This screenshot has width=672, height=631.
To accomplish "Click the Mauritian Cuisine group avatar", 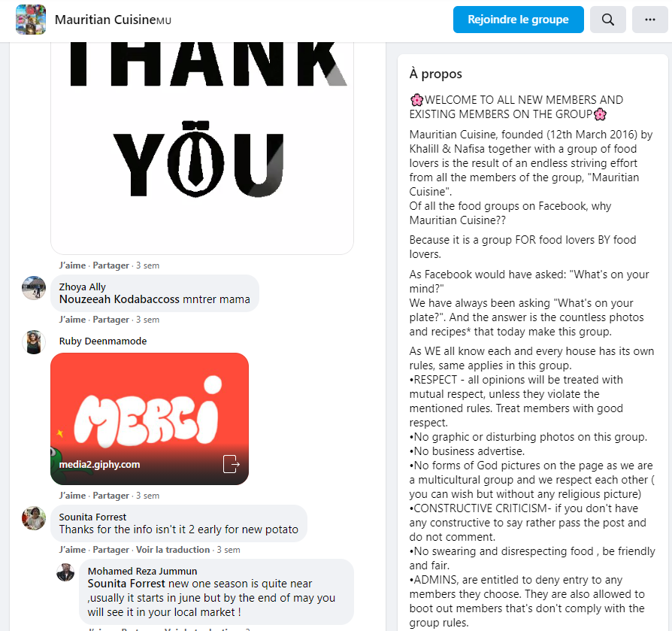I will tap(31, 20).
